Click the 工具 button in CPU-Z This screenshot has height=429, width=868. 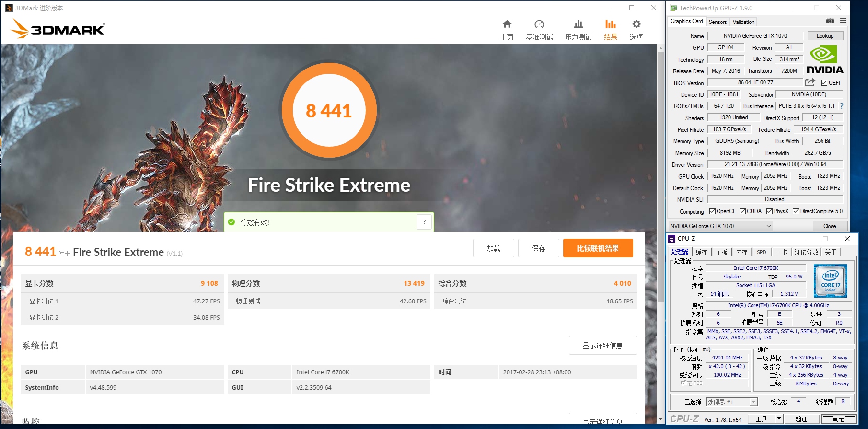tap(762, 419)
